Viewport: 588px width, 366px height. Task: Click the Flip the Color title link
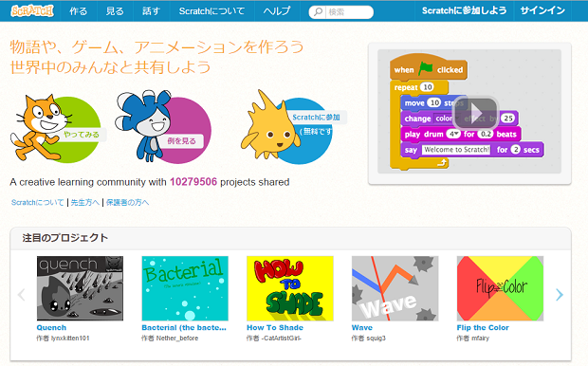pos(483,328)
